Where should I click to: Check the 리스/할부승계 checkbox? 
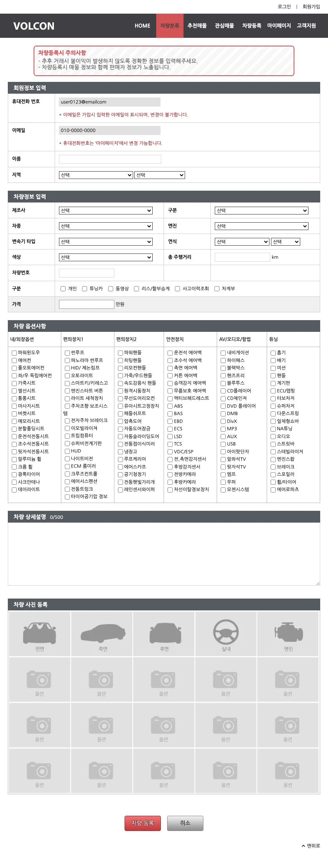click(x=136, y=289)
